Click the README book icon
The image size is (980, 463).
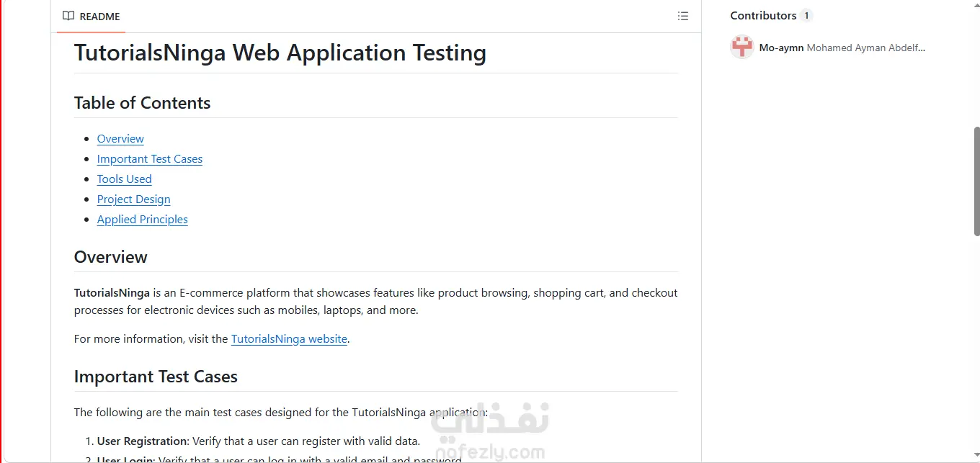coord(68,16)
